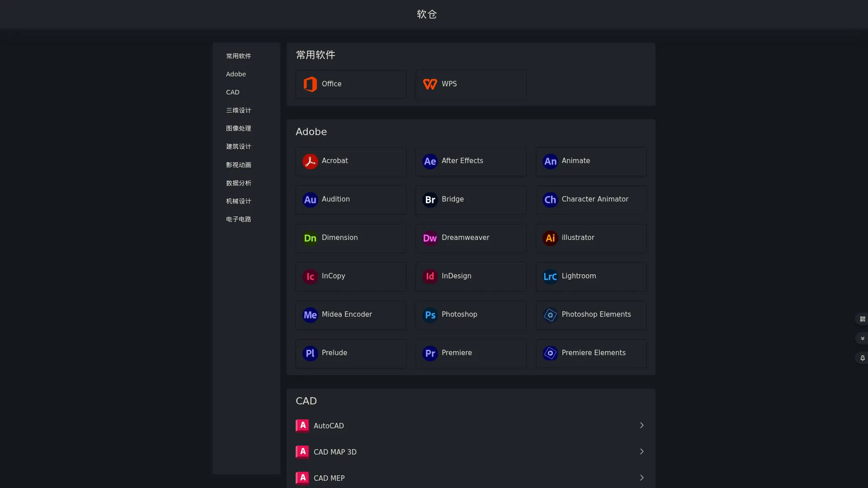The height and width of the screenshot is (488, 868).
Task: Click the Dimension Dn icon
Action: click(310, 238)
